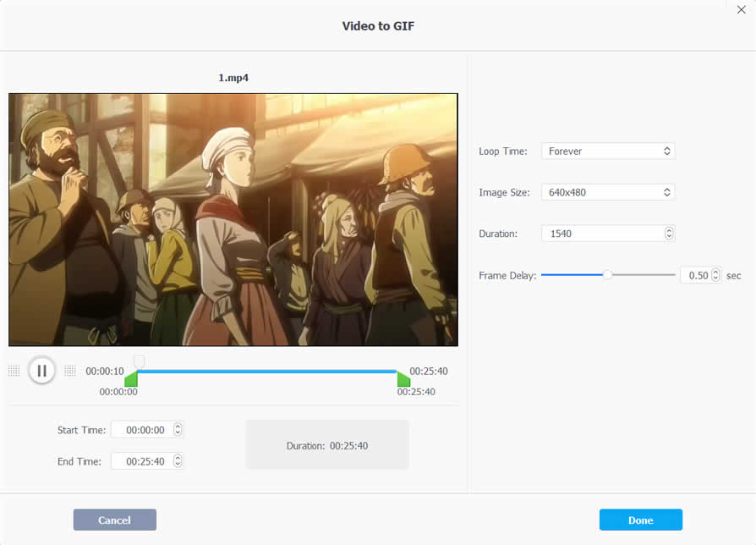Click the dotted icon left of pause
The height and width of the screenshot is (545, 756).
point(14,371)
